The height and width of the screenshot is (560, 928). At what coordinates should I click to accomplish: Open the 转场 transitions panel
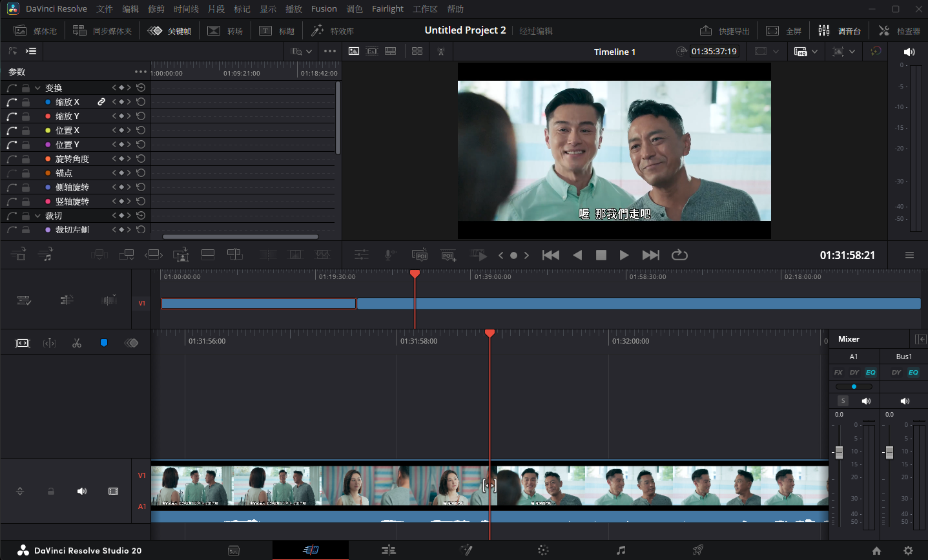click(225, 30)
